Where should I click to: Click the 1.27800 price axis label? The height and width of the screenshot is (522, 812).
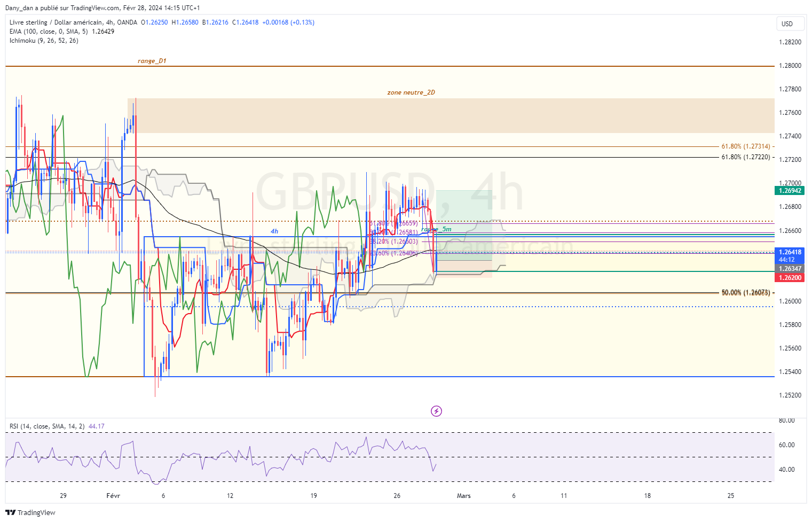tap(790, 89)
